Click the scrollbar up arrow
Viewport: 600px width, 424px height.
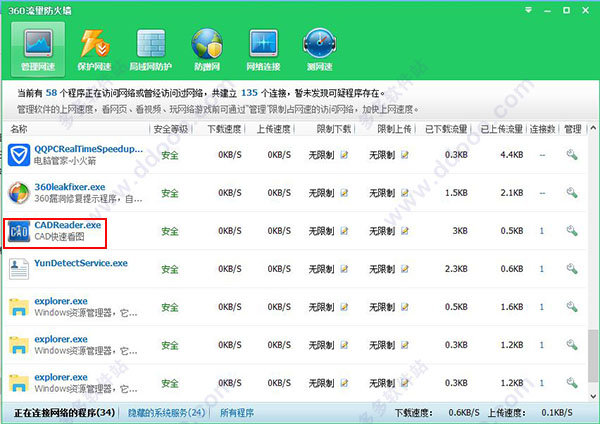tap(593, 128)
